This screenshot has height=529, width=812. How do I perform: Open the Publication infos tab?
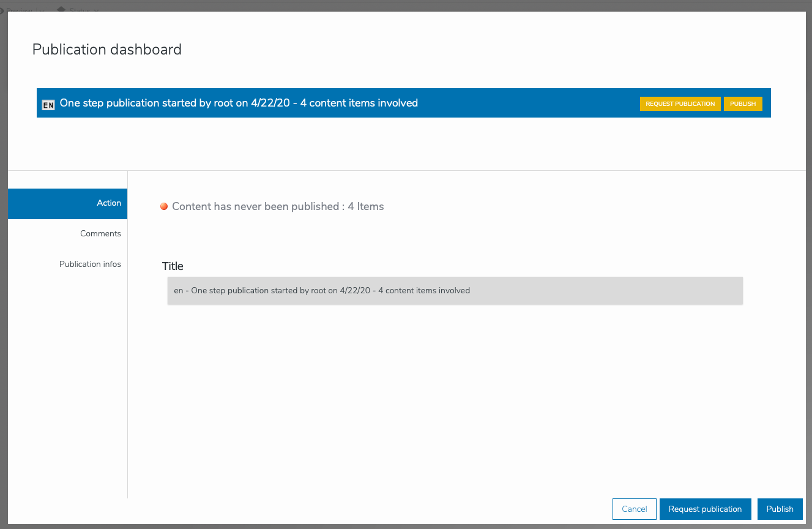[x=67, y=264]
